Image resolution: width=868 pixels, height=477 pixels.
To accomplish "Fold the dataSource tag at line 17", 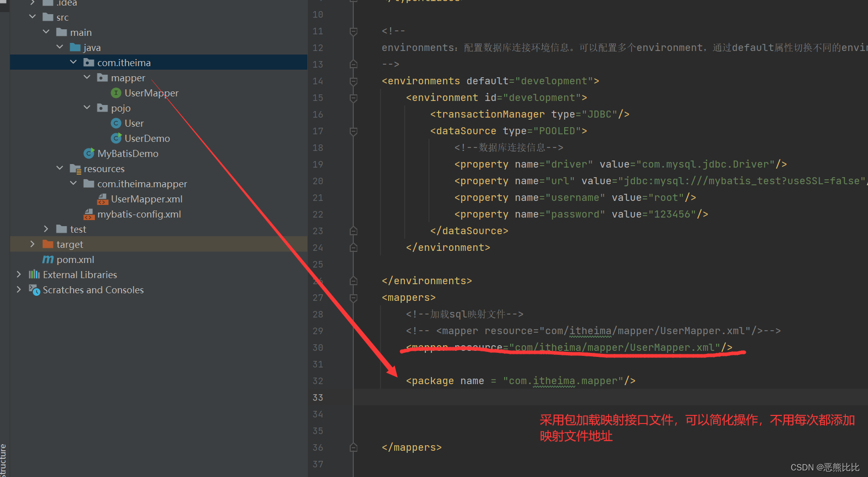I will coord(353,131).
